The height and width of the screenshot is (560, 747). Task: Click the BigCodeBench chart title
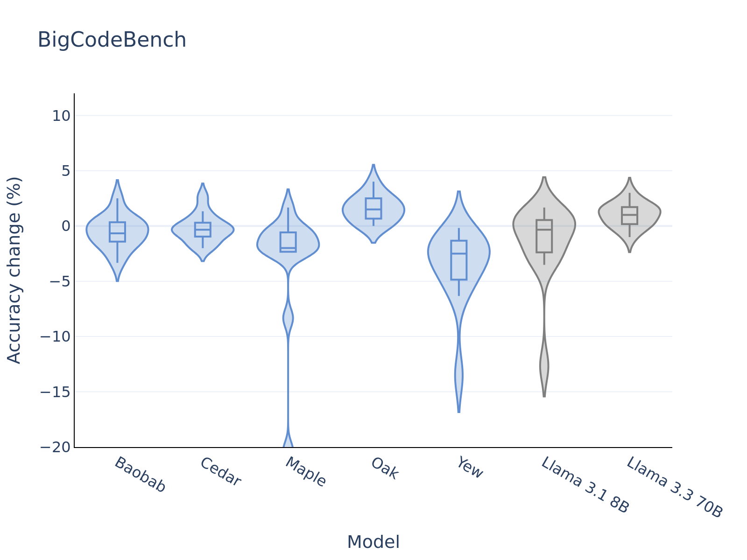[x=112, y=40]
